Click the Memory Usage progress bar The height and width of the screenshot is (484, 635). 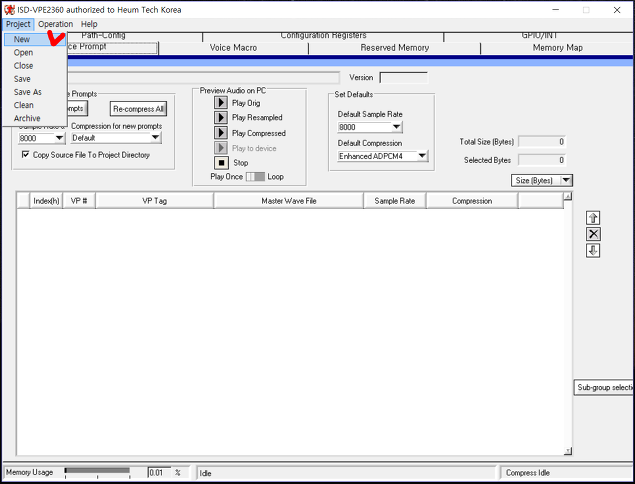(x=97, y=471)
